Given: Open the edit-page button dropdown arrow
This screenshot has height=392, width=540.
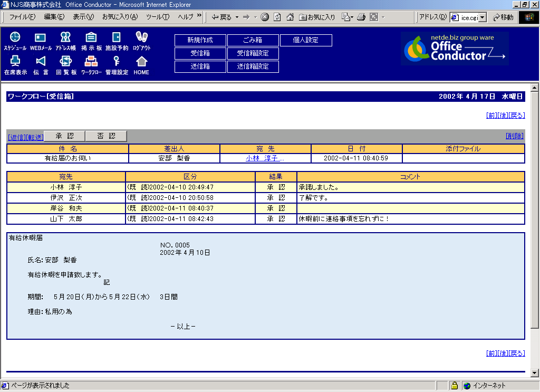Looking at the screenshot, I should point(352,17).
